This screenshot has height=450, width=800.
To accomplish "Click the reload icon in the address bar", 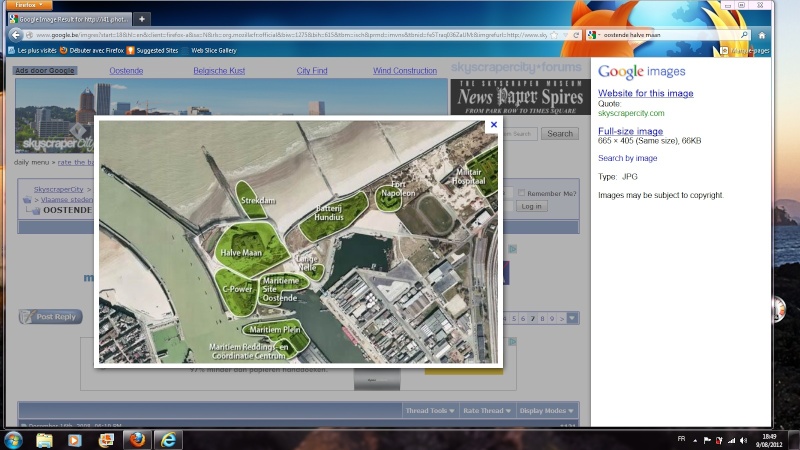I will [x=576, y=35].
